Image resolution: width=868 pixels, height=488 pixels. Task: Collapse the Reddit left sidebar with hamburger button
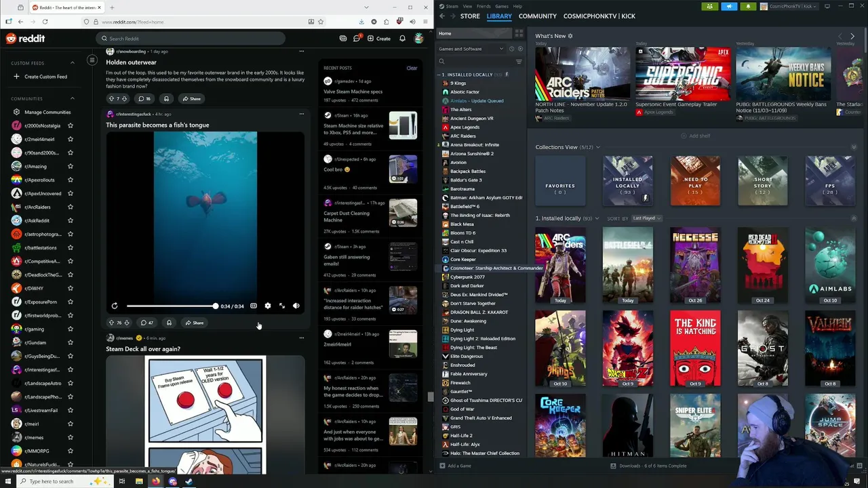tap(92, 60)
